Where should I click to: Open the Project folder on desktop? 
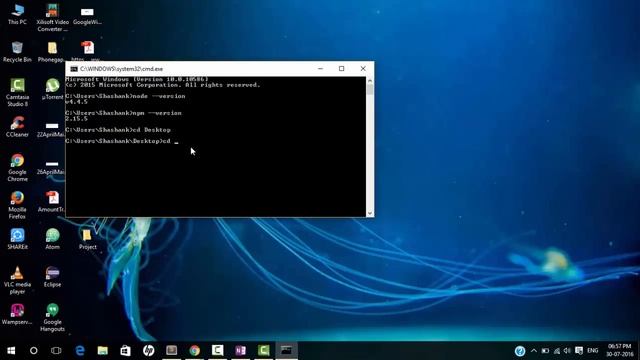[x=87, y=239]
